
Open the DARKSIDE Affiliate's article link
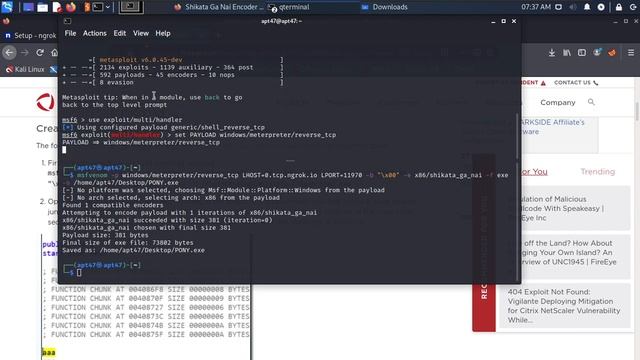pos(553,127)
